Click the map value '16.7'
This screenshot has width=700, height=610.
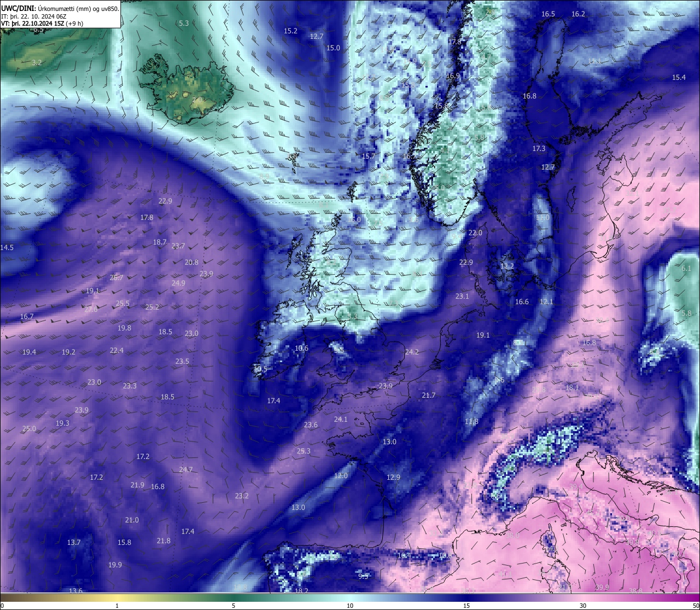point(27,316)
